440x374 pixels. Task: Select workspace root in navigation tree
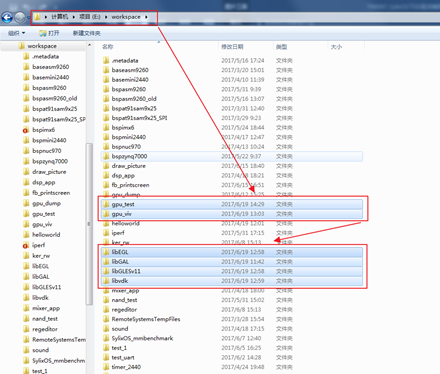coord(42,46)
